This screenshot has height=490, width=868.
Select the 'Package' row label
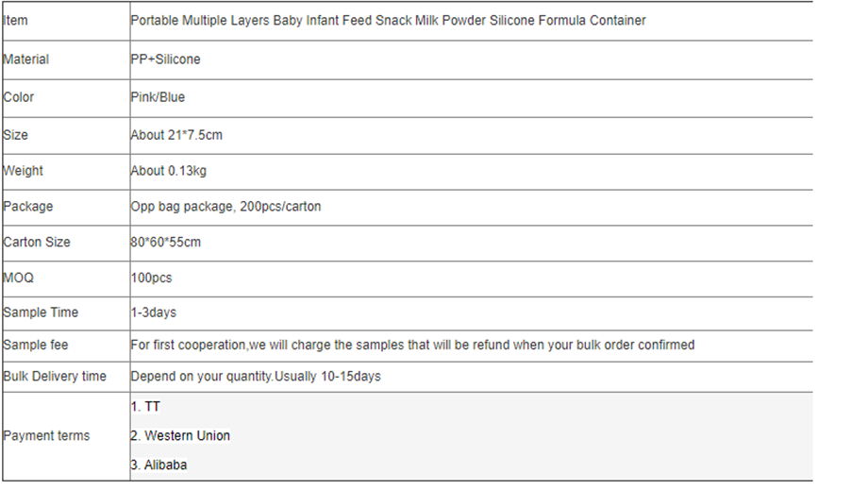(x=28, y=207)
